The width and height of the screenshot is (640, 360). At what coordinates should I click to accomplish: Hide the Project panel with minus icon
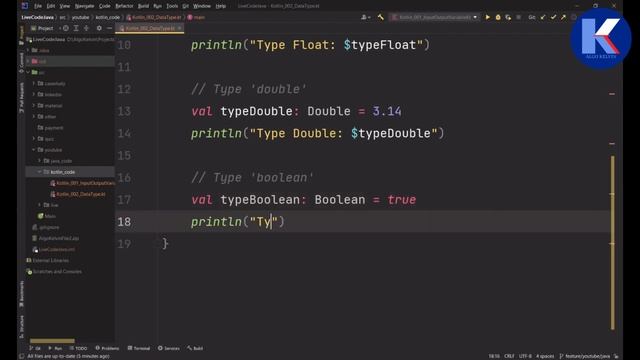[109, 28]
